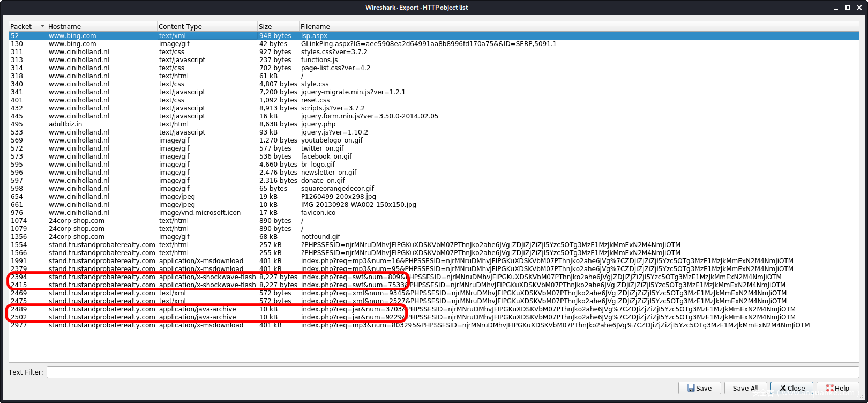
Task: Select notfound.gif from 24corp-shop.com
Action: (320, 237)
